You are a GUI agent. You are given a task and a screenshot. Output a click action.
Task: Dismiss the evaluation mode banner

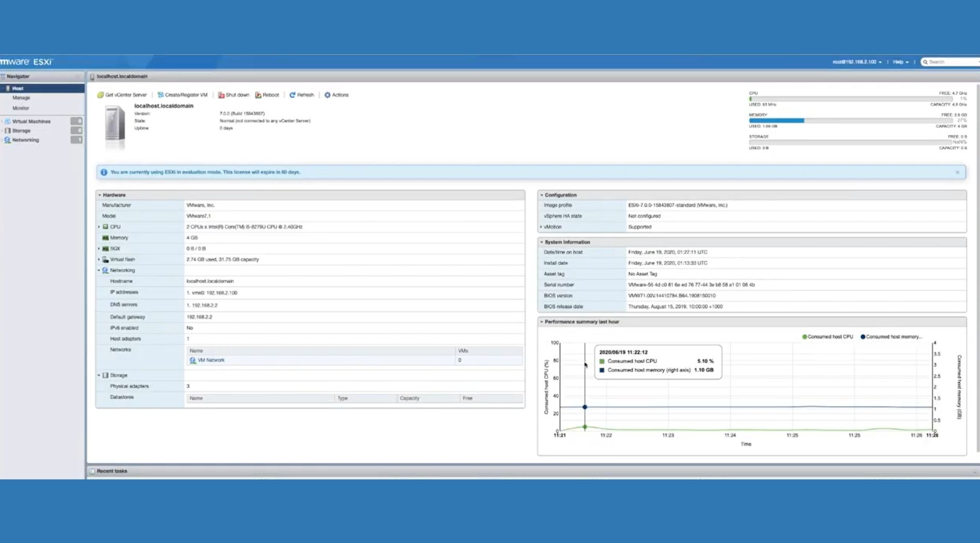tap(957, 173)
